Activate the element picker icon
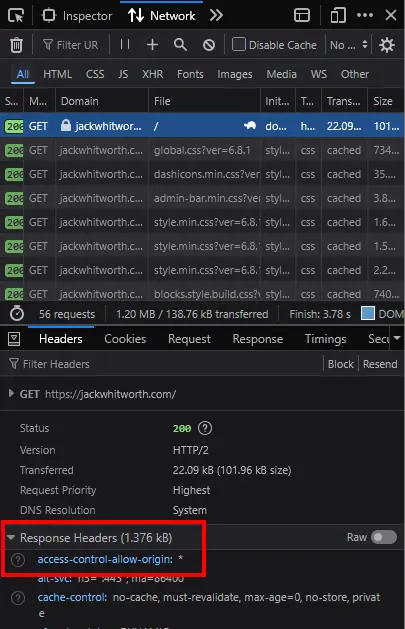405x629 pixels. 16,16
